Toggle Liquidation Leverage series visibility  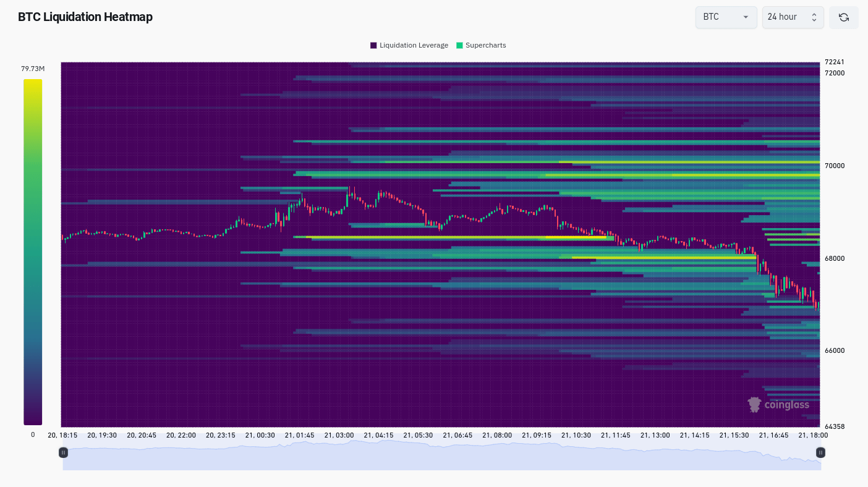pos(409,45)
